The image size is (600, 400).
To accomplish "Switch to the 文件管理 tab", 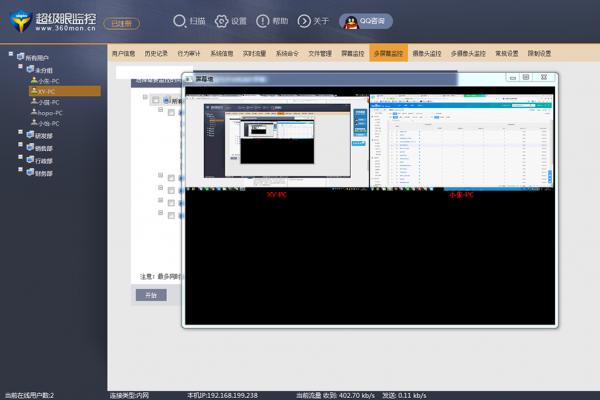I will pos(321,53).
